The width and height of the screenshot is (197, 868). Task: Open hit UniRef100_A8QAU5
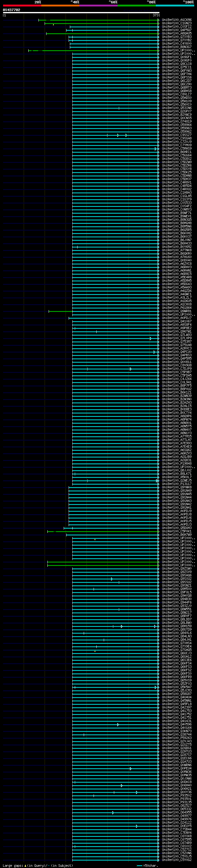pos(177,33)
